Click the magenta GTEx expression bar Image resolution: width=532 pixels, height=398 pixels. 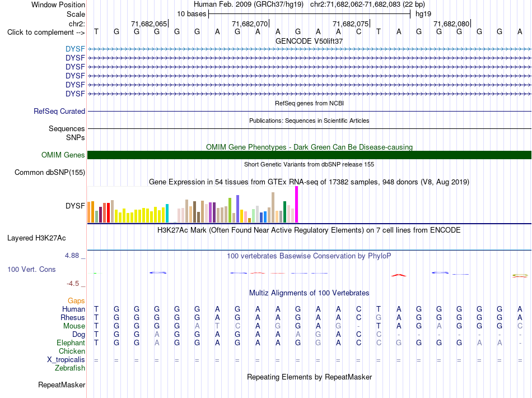coord(297,205)
